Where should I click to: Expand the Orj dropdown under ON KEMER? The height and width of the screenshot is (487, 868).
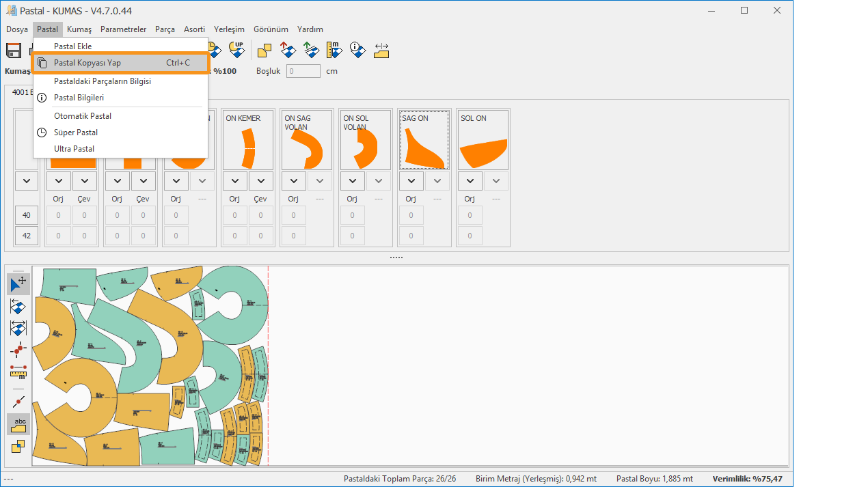tap(234, 181)
